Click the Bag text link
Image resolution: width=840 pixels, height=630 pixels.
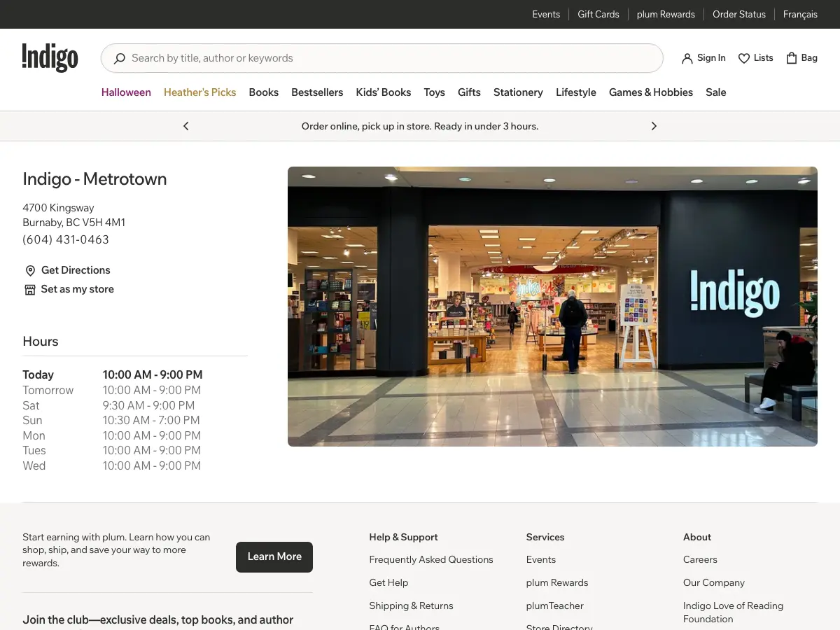(809, 58)
